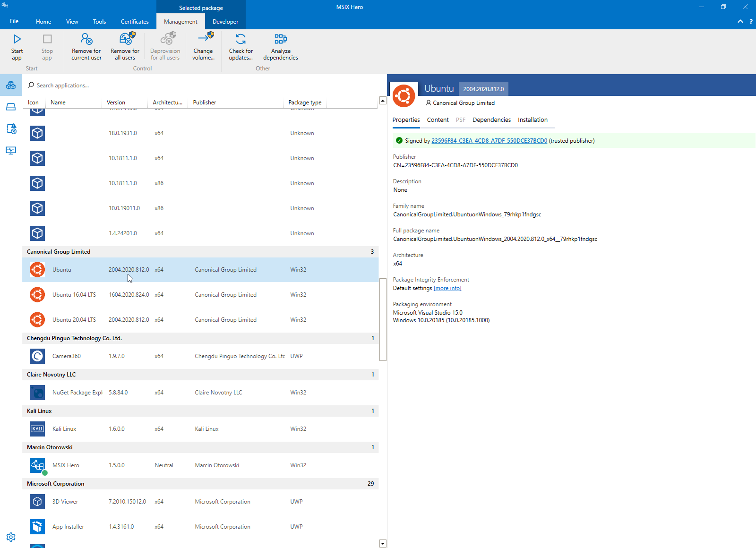This screenshot has width=756, height=548.
Task: Click the Ubuntu 16.04 LTS icon
Action: coord(37,295)
